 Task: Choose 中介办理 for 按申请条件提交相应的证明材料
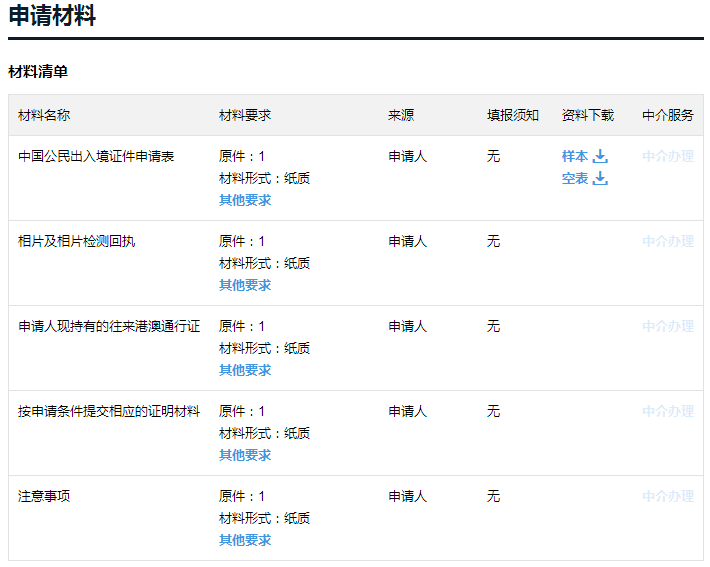(667, 412)
